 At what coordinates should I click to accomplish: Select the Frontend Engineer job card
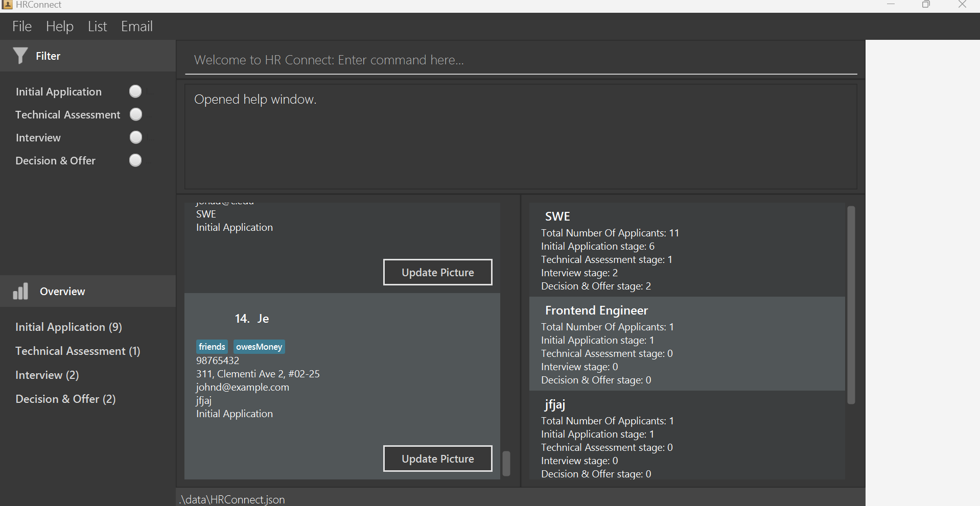point(687,344)
